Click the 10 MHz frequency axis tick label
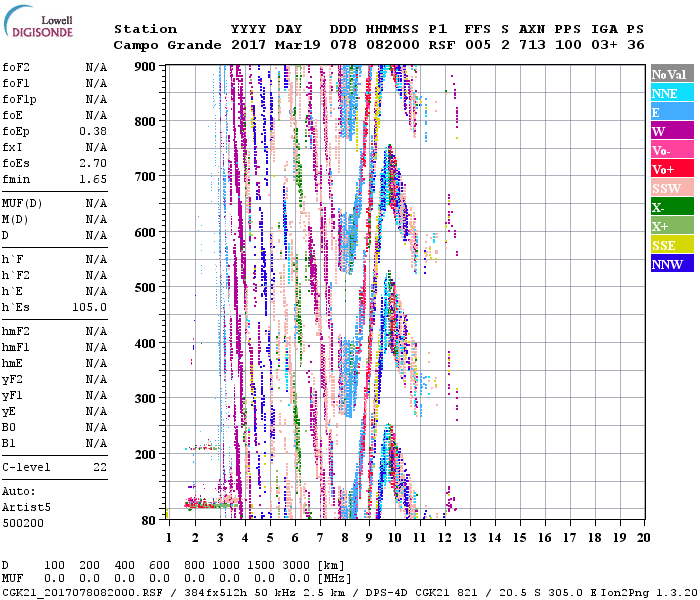Image resolution: width=700 pixels, height=600 pixels. [x=394, y=538]
